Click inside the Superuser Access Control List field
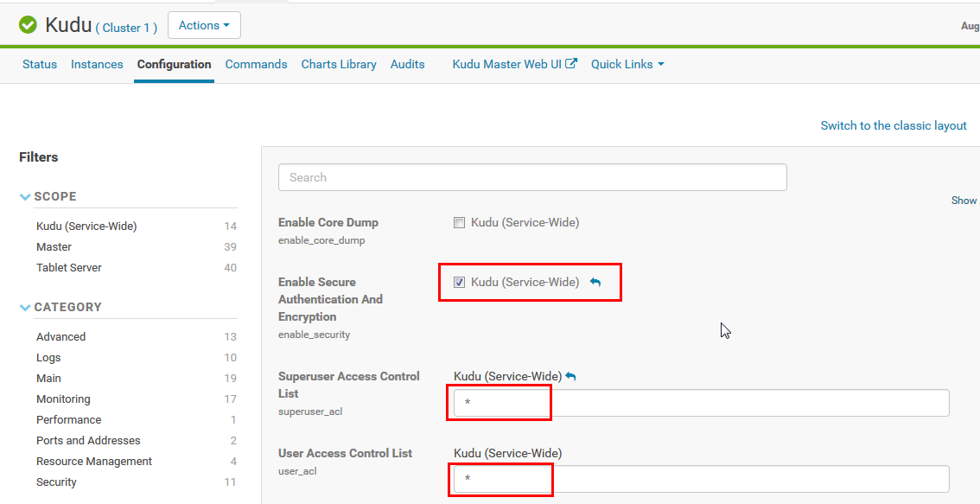 (499, 402)
